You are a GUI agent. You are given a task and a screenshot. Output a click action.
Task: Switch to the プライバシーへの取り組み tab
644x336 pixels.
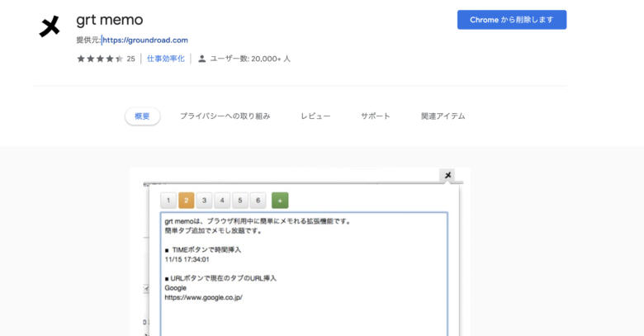coord(225,116)
